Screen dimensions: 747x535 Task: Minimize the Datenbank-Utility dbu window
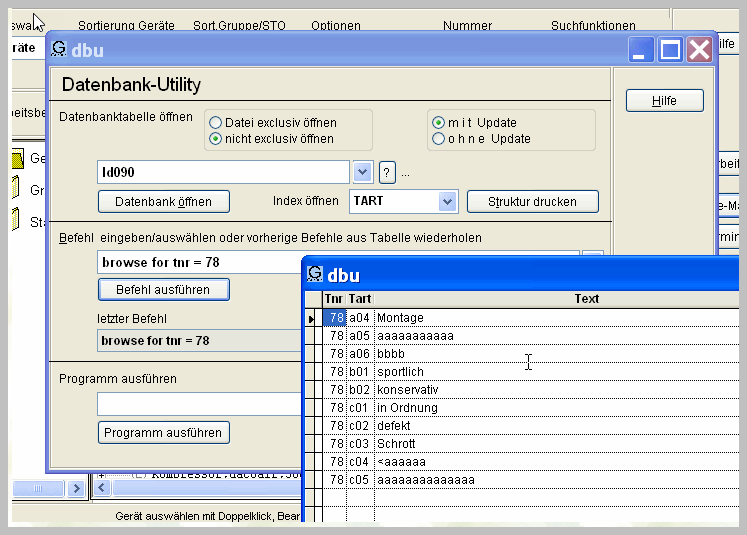click(x=641, y=50)
